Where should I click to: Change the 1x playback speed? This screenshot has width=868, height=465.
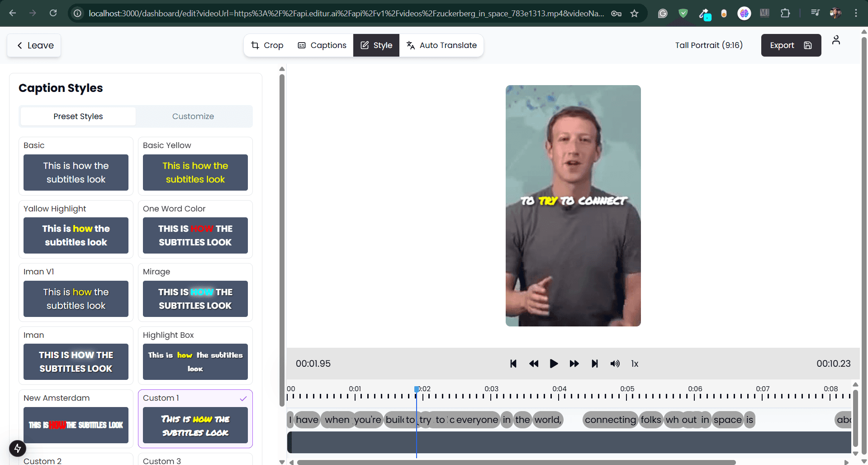634,364
